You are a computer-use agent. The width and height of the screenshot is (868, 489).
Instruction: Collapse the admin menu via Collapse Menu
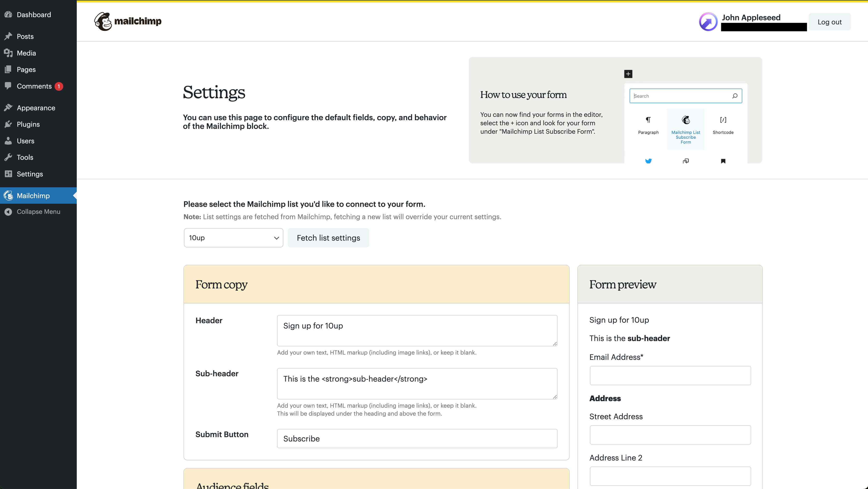38,212
